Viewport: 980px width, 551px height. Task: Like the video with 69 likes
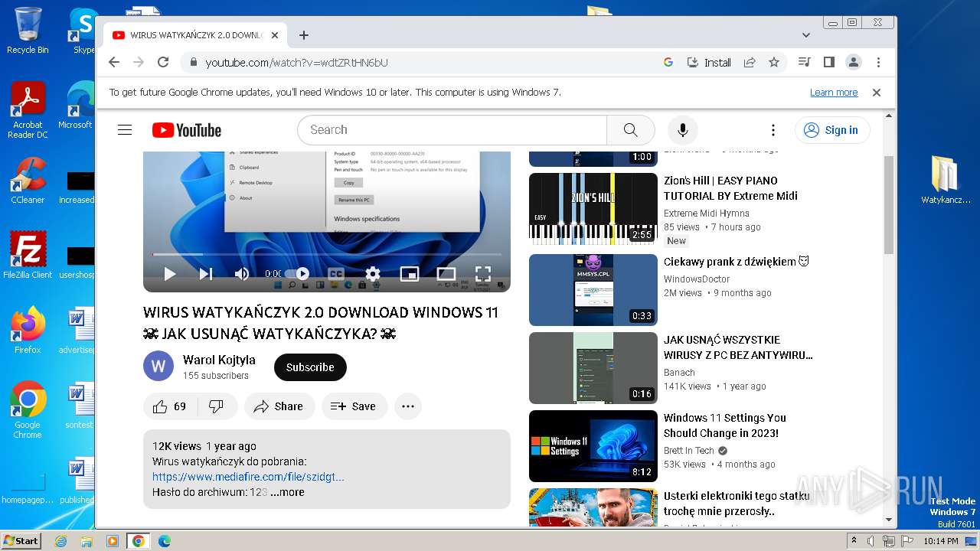click(x=170, y=406)
